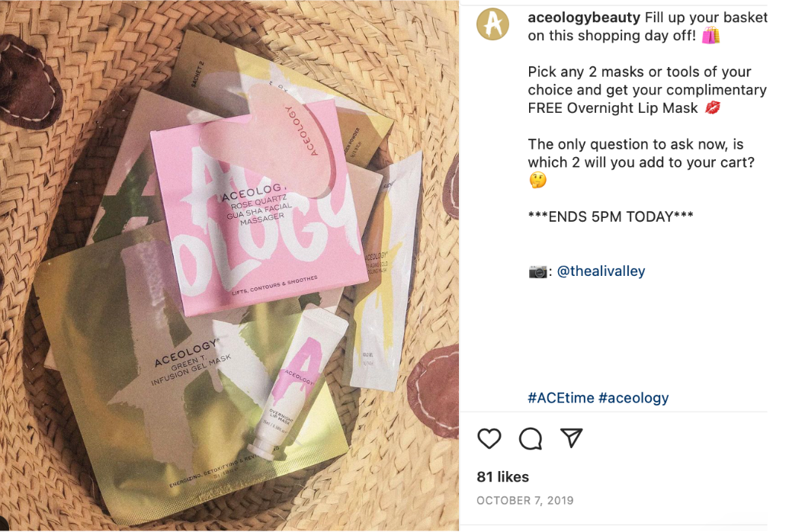The width and height of the screenshot is (805, 532).
Task: Open the aceologybeauty username link
Action: 584,18
